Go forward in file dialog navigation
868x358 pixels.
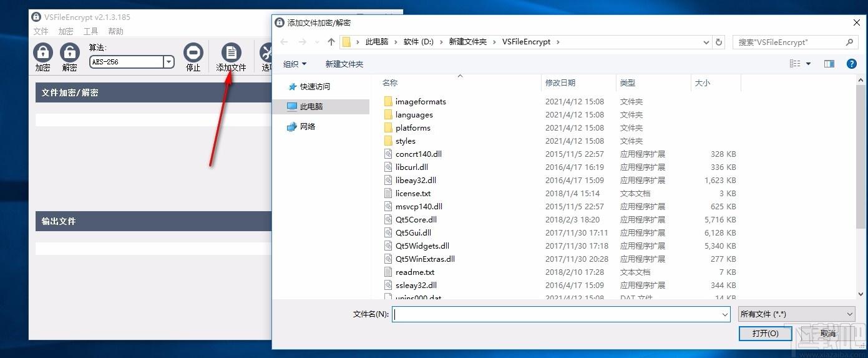(x=303, y=42)
